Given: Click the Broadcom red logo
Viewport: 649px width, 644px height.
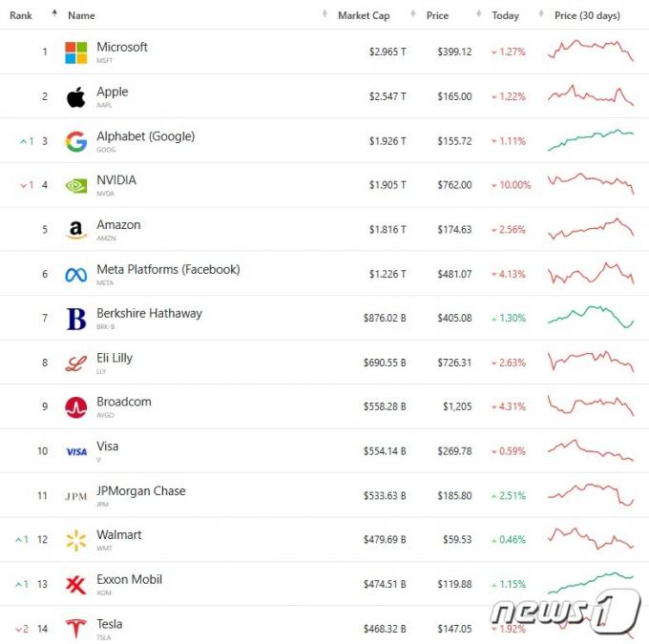Looking at the screenshot, I should [x=76, y=407].
